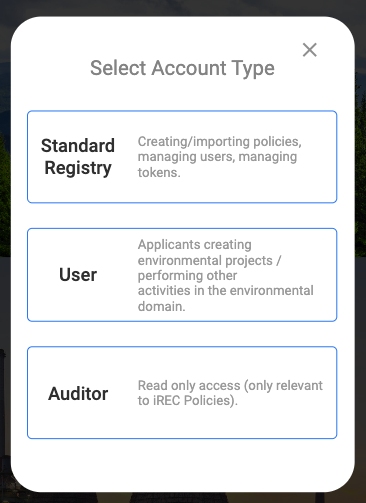Click the 'Select Account Type' dialog title
The image size is (366, 503).
(182, 68)
